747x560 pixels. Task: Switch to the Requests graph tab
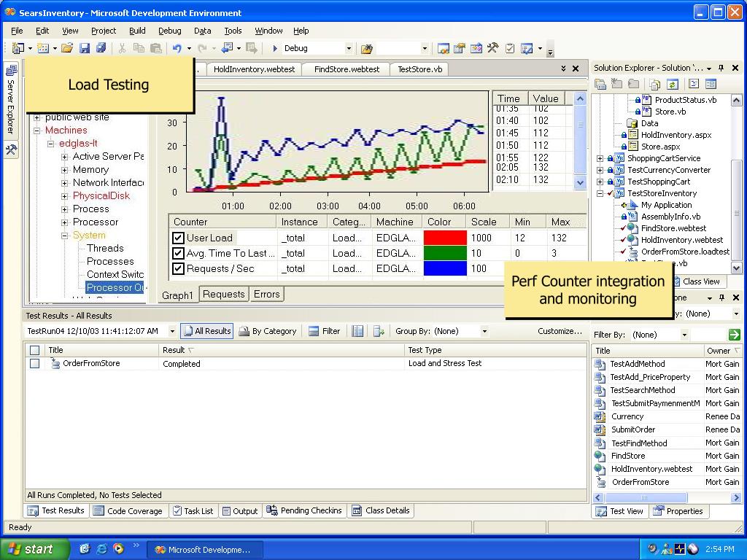coord(223,295)
